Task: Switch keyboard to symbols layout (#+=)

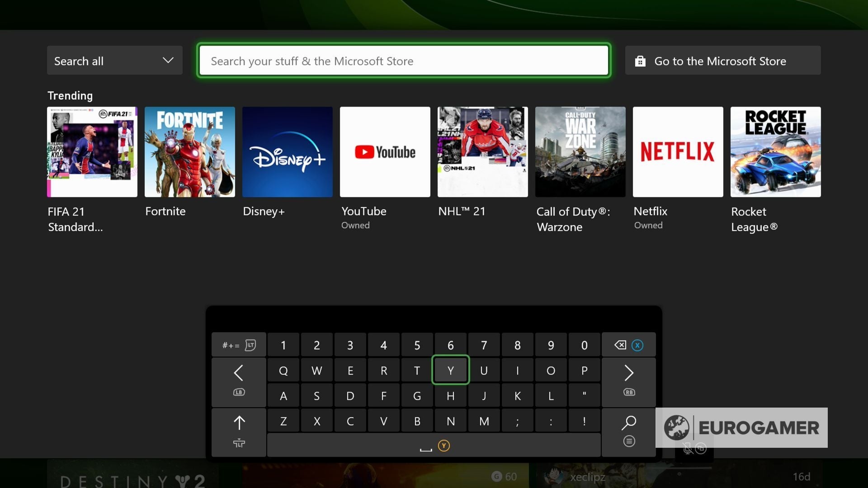Action: pos(238,344)
